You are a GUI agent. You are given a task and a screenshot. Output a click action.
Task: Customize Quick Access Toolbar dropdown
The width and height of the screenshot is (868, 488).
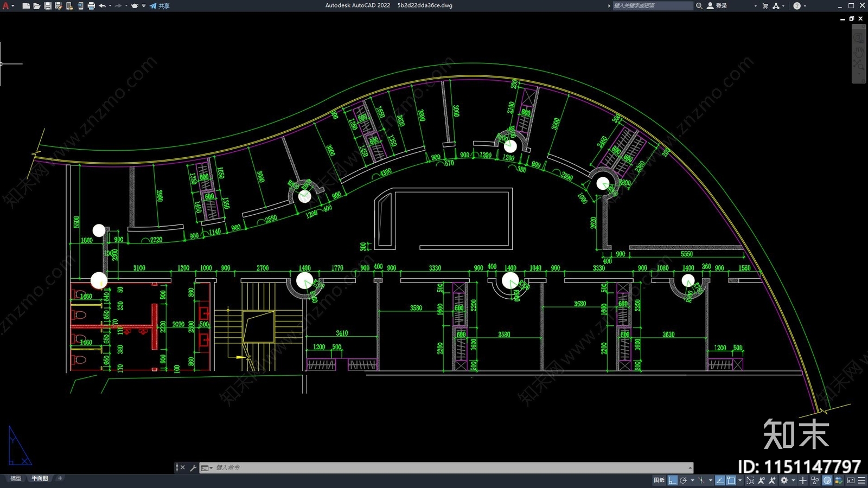pyautogui.click(x=144, y=6)
